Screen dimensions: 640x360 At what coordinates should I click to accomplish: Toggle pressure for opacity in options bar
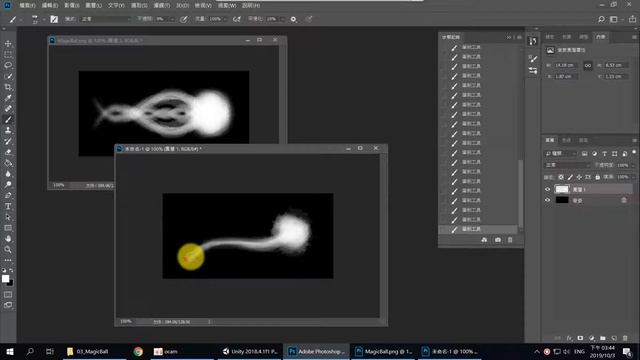click(184, 19)
